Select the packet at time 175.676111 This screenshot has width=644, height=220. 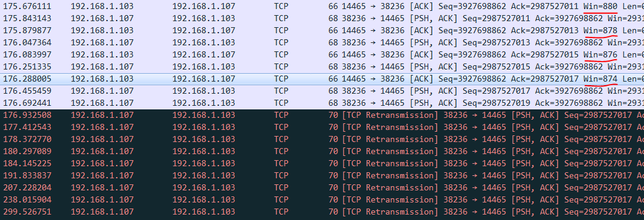click(322, 6)
